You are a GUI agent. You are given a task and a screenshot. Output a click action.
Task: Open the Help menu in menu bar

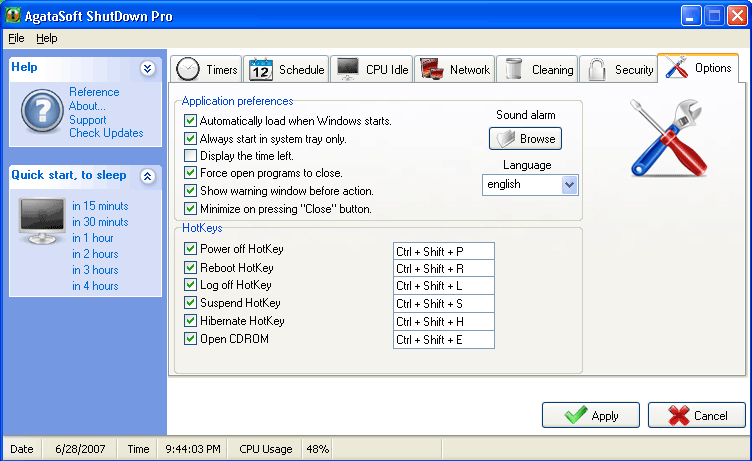point(47,38)
